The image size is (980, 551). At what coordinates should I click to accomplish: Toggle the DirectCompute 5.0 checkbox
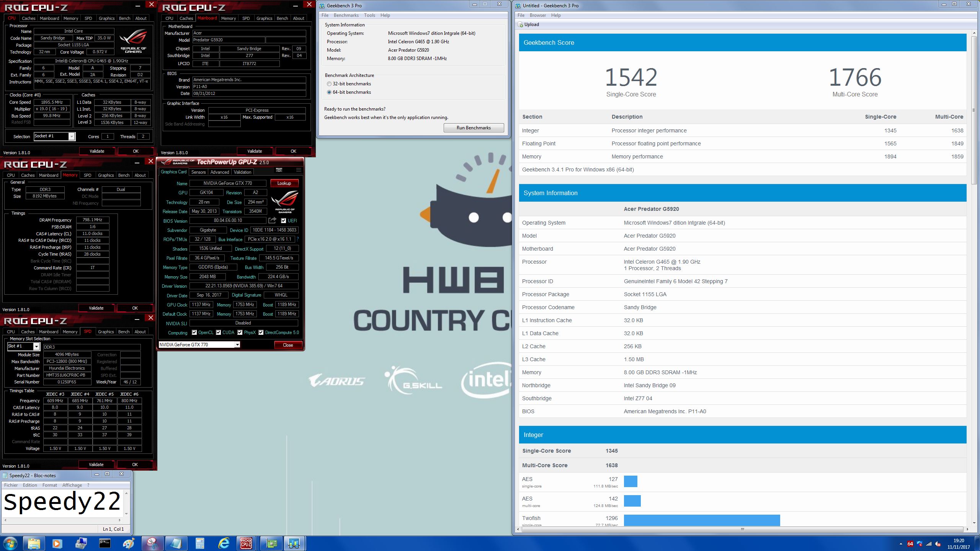click(x=261, y=333)
